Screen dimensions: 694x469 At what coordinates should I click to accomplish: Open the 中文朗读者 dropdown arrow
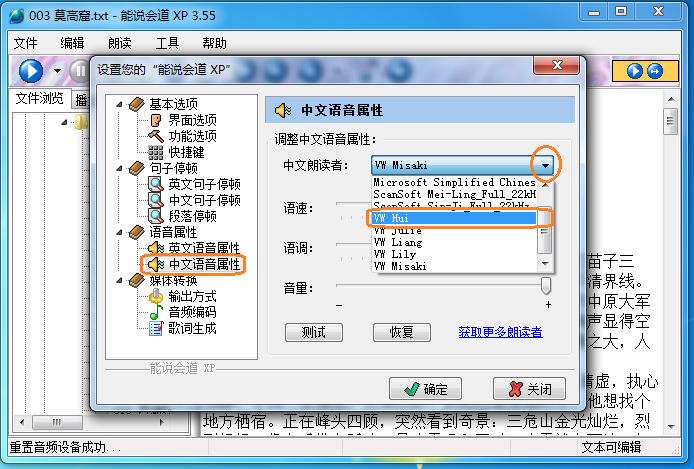545,165
